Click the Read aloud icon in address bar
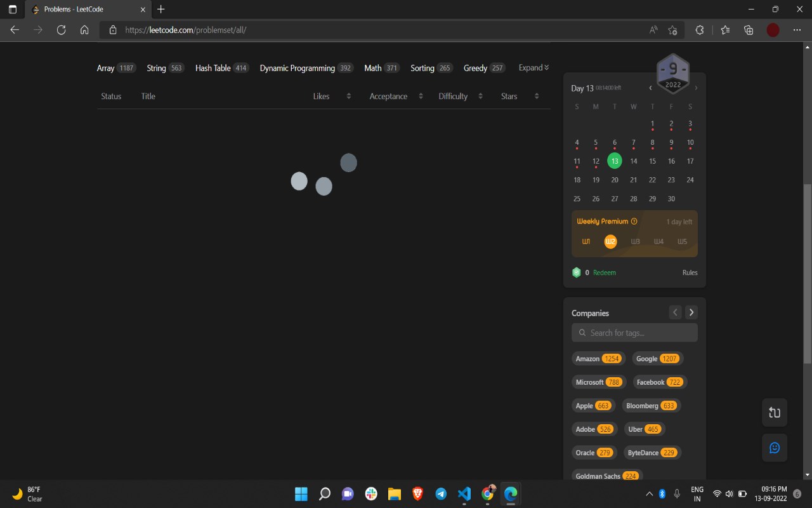This screenshot has height=508, width=812. point(653,30)
